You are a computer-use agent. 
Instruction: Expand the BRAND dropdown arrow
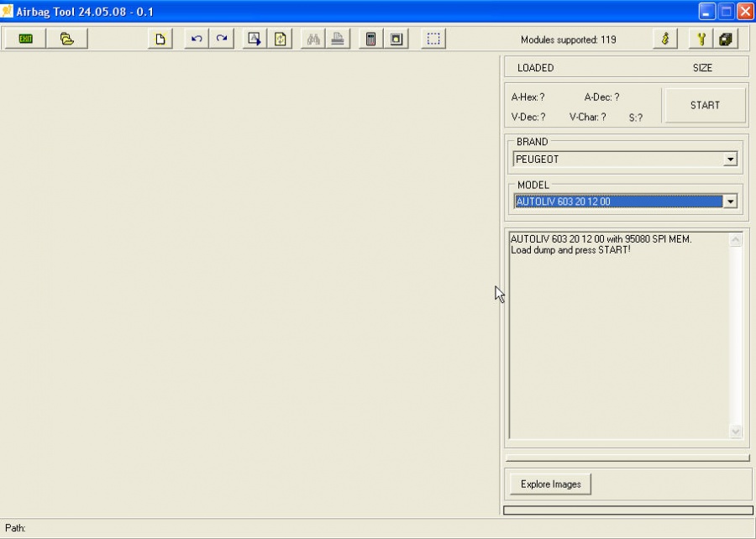[x=731, y=159]
